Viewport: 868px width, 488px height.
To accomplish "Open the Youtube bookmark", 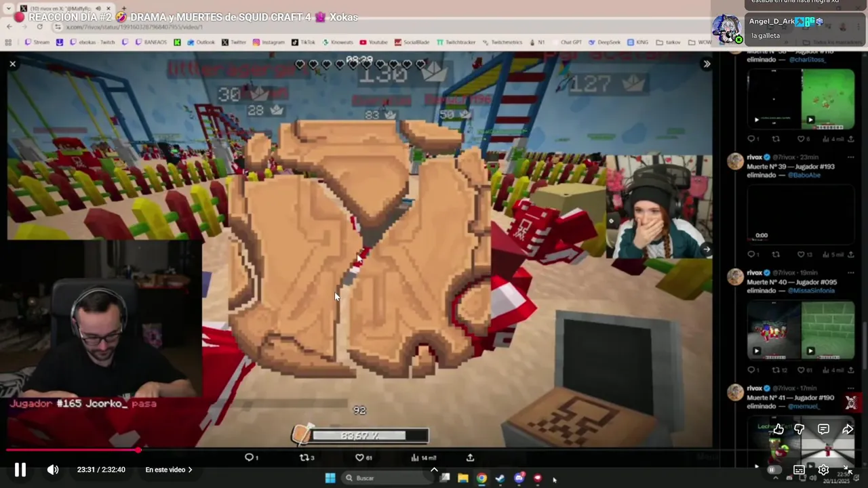I will click(374, 42).
